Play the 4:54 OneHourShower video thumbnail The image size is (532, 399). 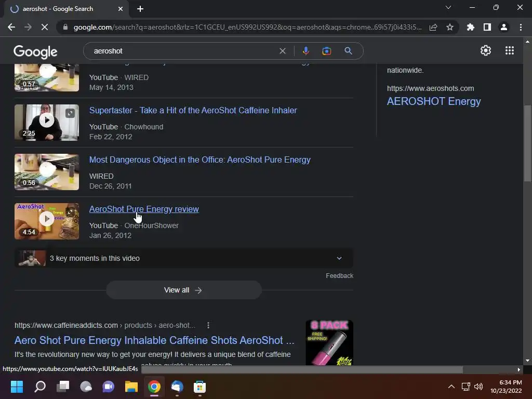point(47,221)
